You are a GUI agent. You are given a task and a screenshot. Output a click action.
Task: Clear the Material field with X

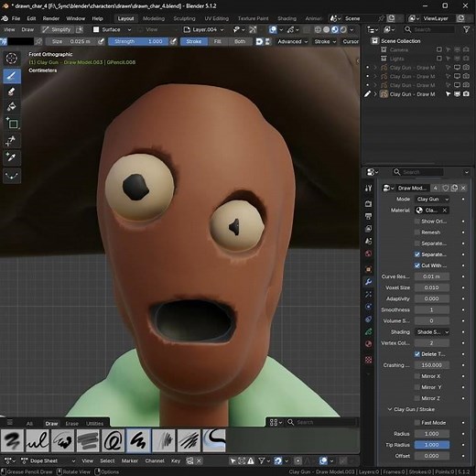(445, 211)
